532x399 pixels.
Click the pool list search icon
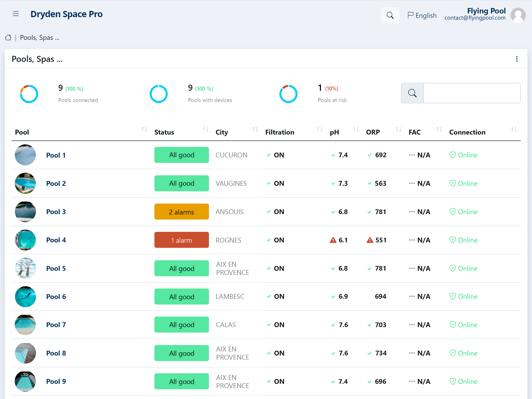pos(412,93)
